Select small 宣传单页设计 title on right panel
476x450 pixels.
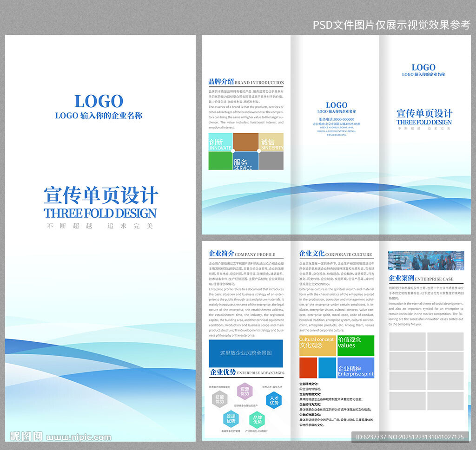tap(424, 113)
